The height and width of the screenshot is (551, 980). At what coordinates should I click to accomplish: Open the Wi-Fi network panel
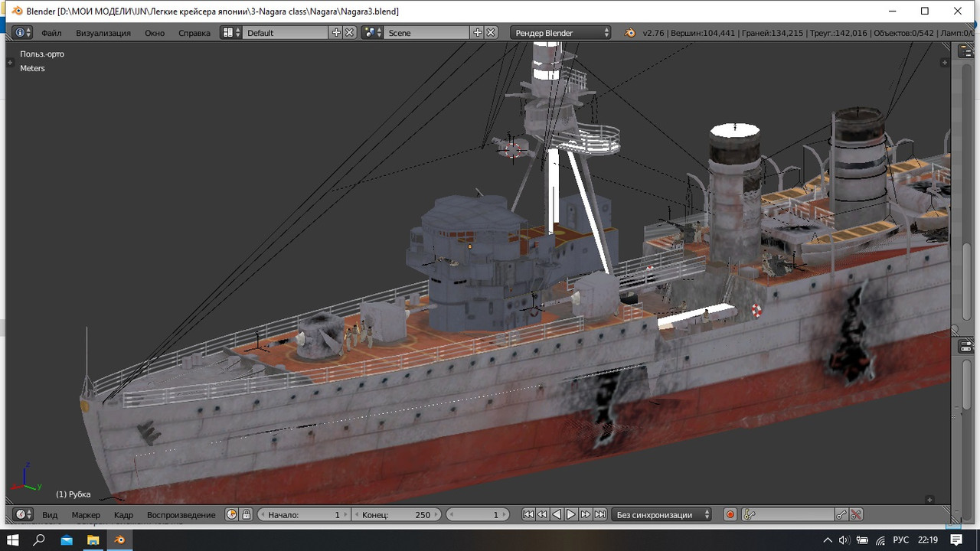point(880,540)
